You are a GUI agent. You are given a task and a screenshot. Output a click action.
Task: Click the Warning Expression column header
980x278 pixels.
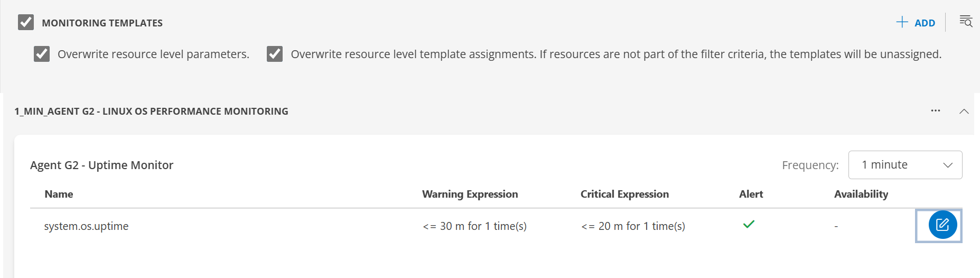point(470,194)
